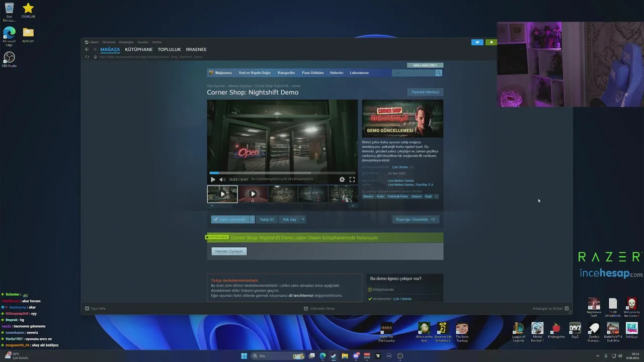Open Steam from the taskbar
This screenshot has height=362, width=644.
click(334, 356)
